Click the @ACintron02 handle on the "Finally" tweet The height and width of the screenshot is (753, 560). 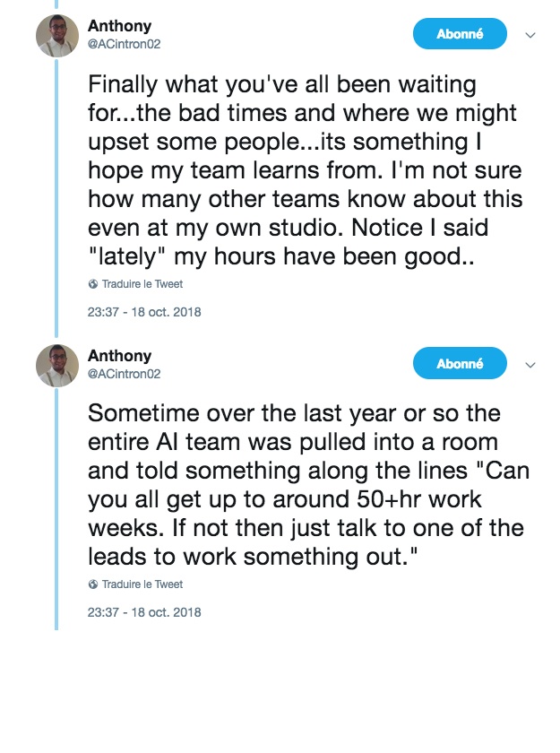click(x=124, y=44)
